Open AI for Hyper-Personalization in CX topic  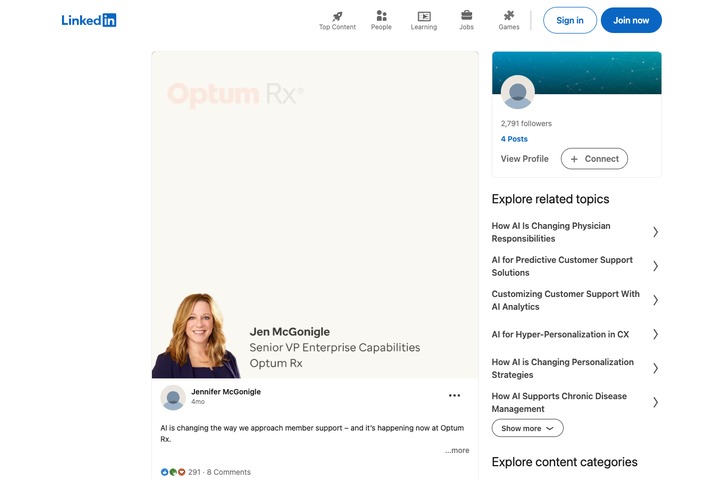click(560, 334)
